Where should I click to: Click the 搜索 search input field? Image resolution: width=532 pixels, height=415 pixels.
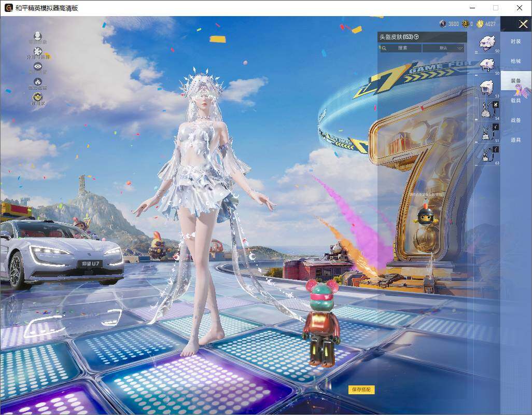pyautogui.click(x=400, y=48)
